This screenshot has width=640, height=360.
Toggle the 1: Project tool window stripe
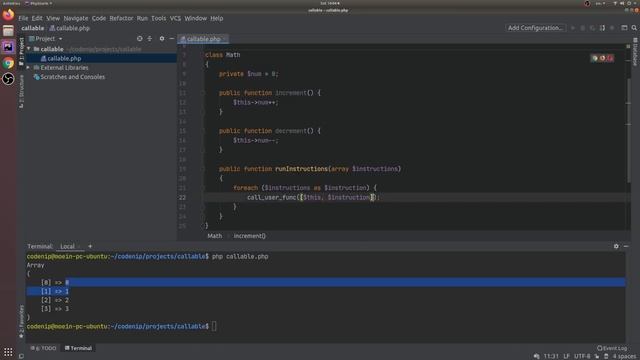pos(22,51)
